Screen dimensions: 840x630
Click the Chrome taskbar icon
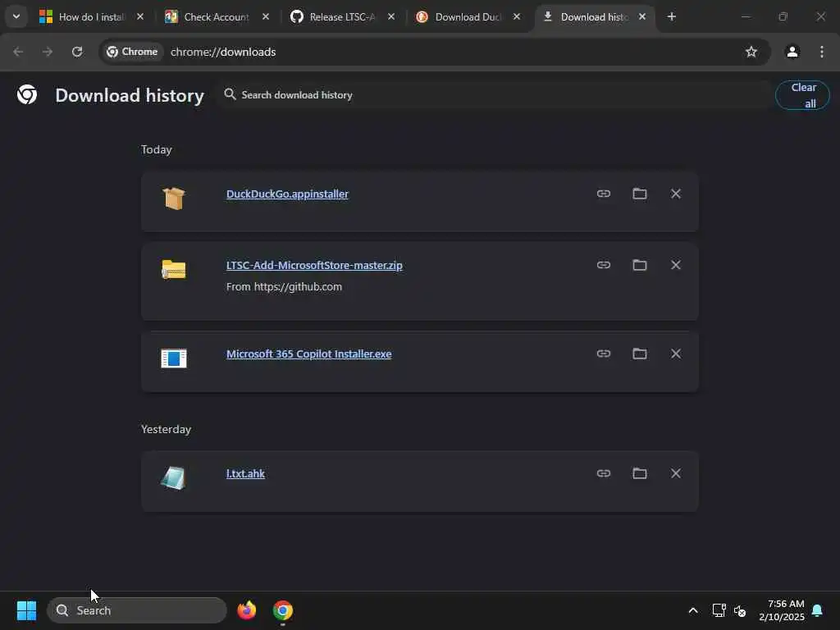[283, 610]
